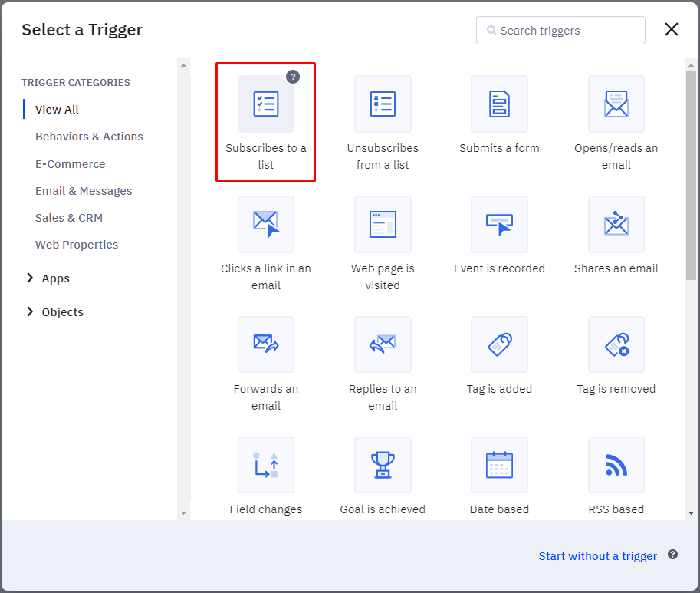Switch to Behaviors & Actions category

[x=89, y=137]
